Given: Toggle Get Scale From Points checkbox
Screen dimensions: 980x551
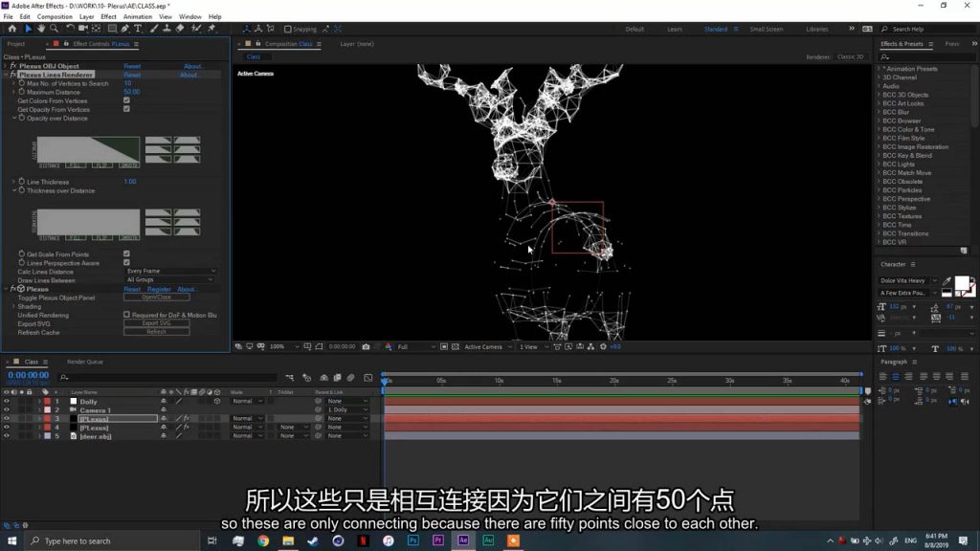Looking at the screenshot, I should 127,253.
